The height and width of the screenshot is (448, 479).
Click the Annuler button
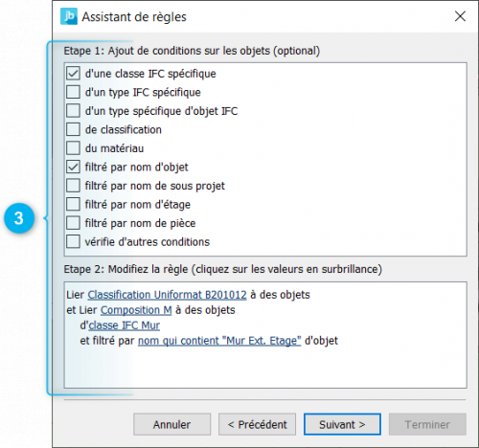tap(171, 424)
